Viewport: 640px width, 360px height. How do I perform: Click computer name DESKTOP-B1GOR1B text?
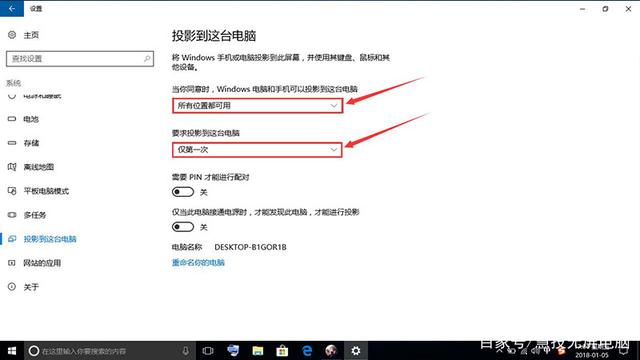coord(250,247)
